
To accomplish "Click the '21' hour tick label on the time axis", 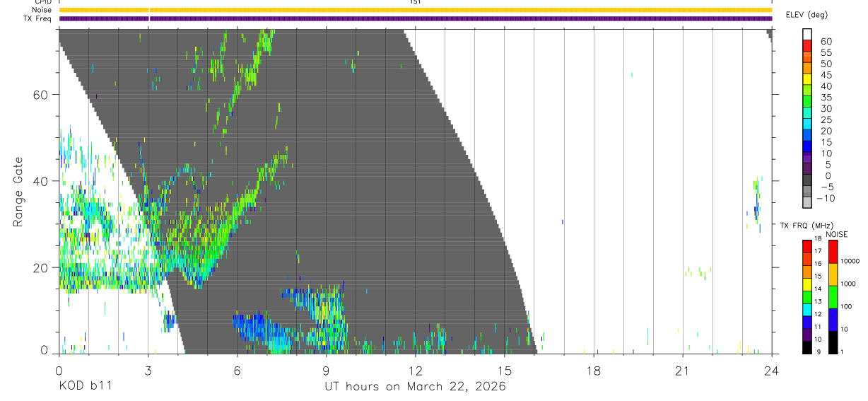I will [683, 371].
